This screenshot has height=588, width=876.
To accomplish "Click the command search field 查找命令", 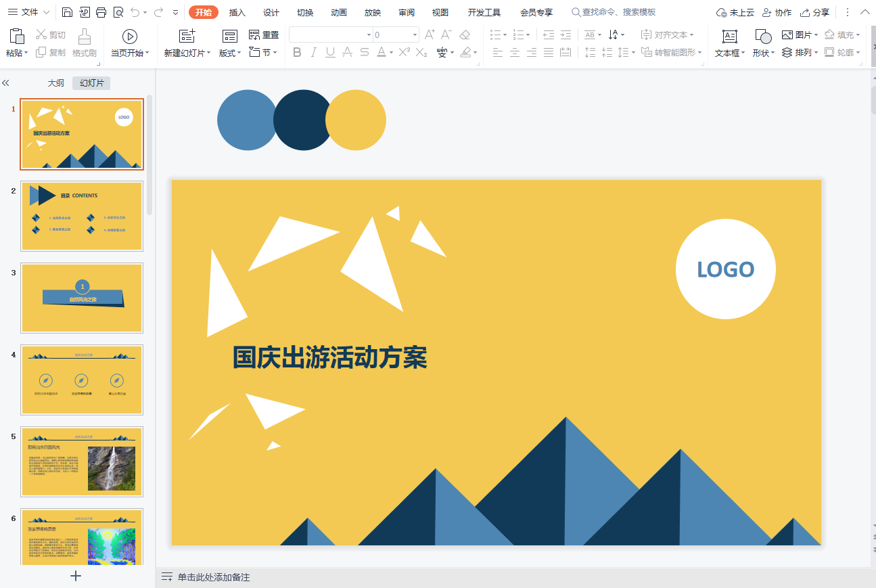I will 614,12.
